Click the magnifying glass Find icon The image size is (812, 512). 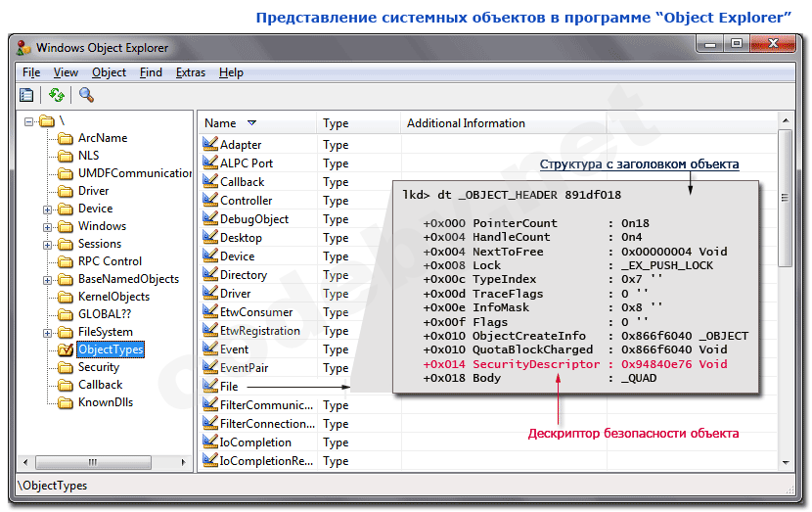pyautogui.click(x=86, y=95)
